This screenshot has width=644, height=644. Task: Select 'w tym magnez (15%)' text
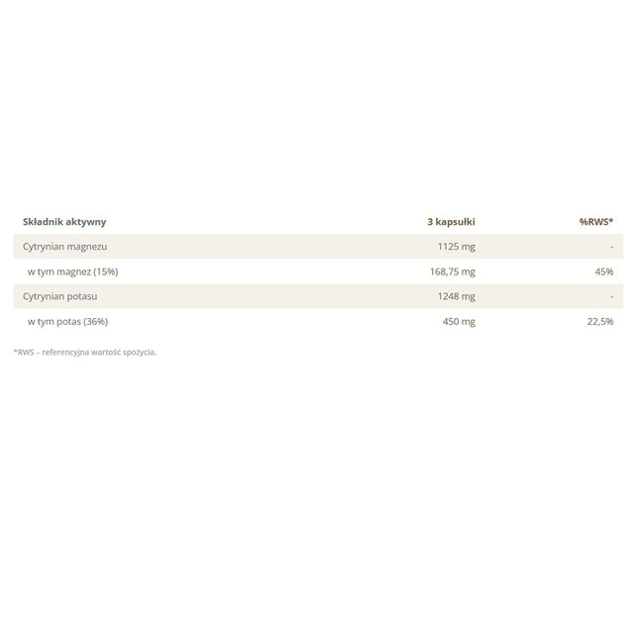(x=72, y=271)
